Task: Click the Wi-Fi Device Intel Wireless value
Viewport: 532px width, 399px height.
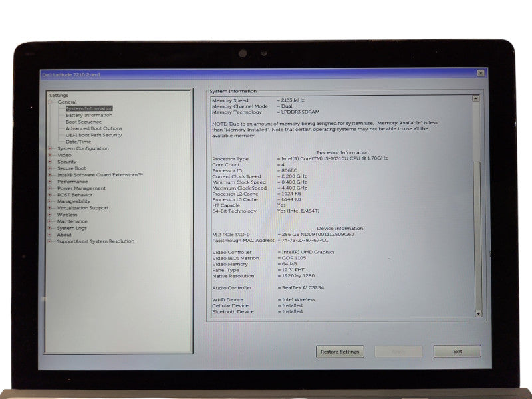Action: pos(299,300)
